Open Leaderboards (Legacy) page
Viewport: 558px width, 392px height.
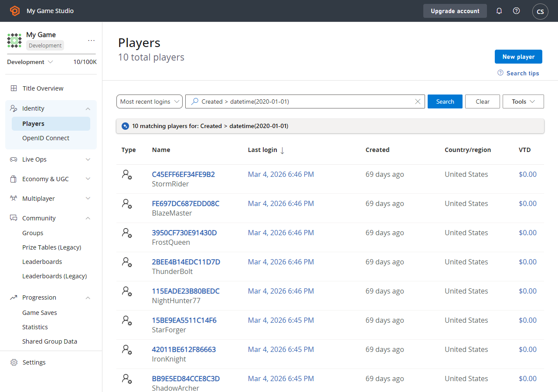pyautogui.click(x=54, y=276)
